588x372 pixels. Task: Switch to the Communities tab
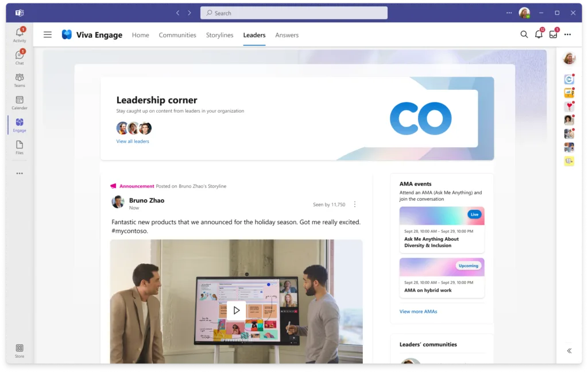pyautogui.click(x=177, y=35)
